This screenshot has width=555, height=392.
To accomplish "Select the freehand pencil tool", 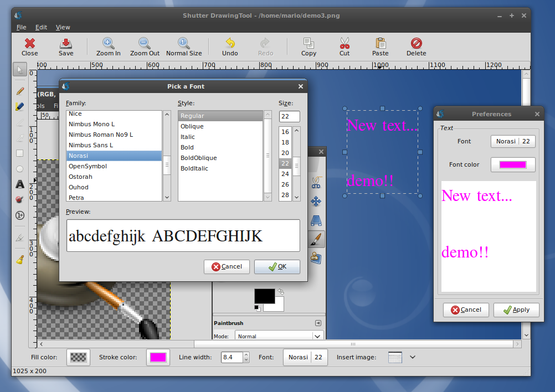I will 20,91.
